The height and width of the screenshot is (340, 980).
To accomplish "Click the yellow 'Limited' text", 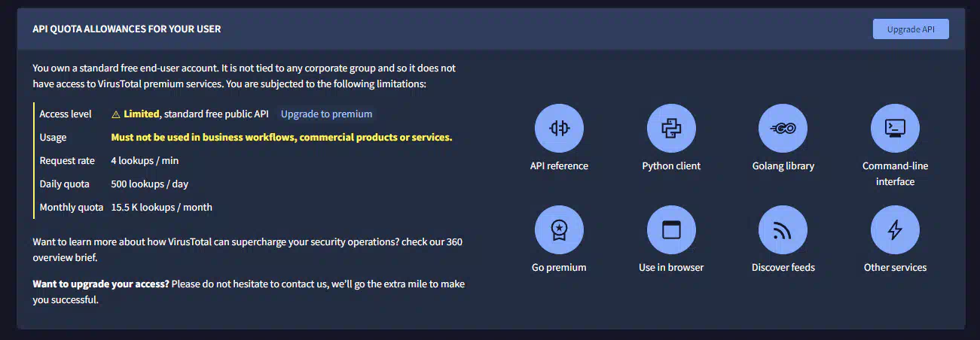I will tap(142, 114).
